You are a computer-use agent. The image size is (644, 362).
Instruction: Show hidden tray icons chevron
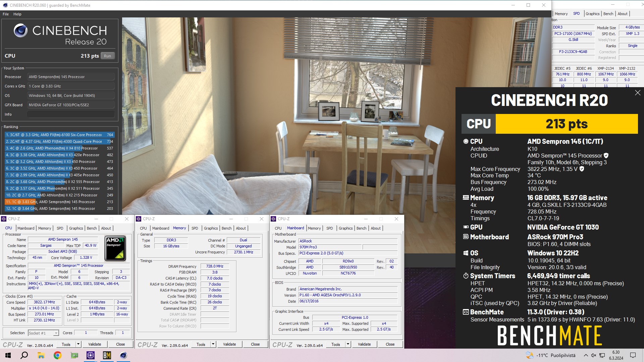tap(586, 355)
